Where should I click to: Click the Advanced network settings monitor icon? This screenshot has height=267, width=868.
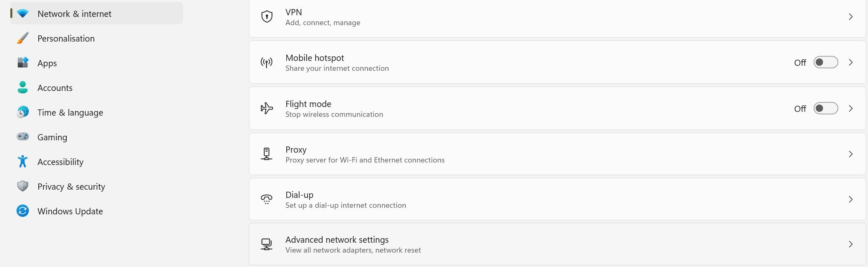click(267, 244)
